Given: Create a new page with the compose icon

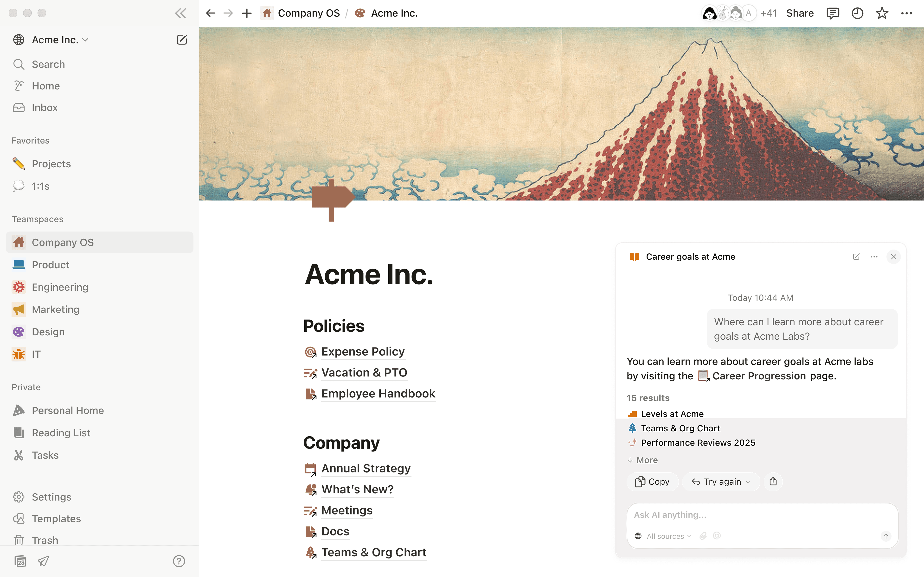Looking at the screenshot, I should coord(182,39).
